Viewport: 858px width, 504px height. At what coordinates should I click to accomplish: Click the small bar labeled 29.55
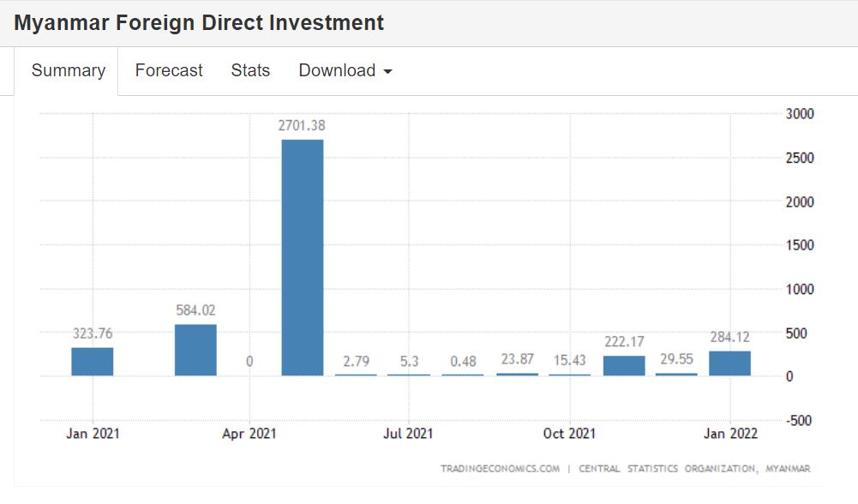[x=676, y=374]
